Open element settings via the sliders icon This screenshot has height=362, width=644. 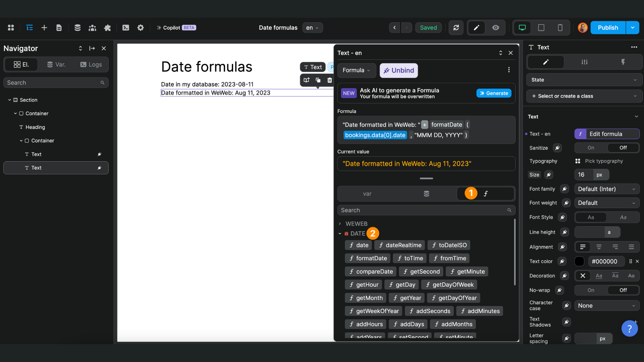584,62
